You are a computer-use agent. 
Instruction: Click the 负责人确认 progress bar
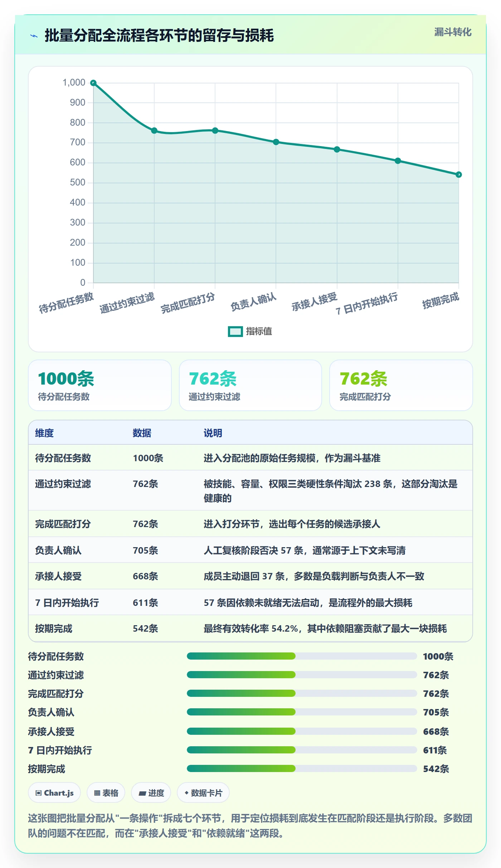(x=302, y=712)
